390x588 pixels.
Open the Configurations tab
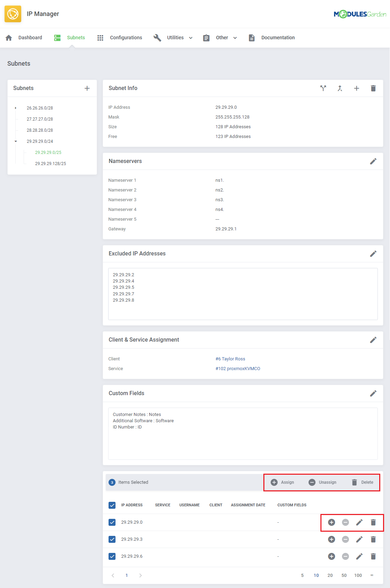(x=119, y=38)
